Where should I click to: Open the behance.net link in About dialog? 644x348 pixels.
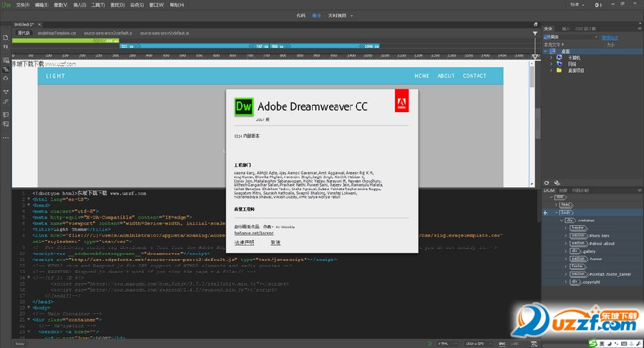pyautogui.click(x=254, y=233)
